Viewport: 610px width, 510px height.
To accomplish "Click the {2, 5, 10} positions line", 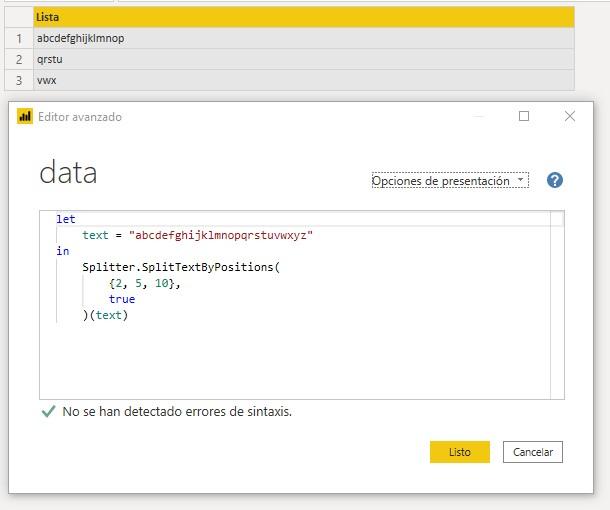I will (x=145, y=283).
